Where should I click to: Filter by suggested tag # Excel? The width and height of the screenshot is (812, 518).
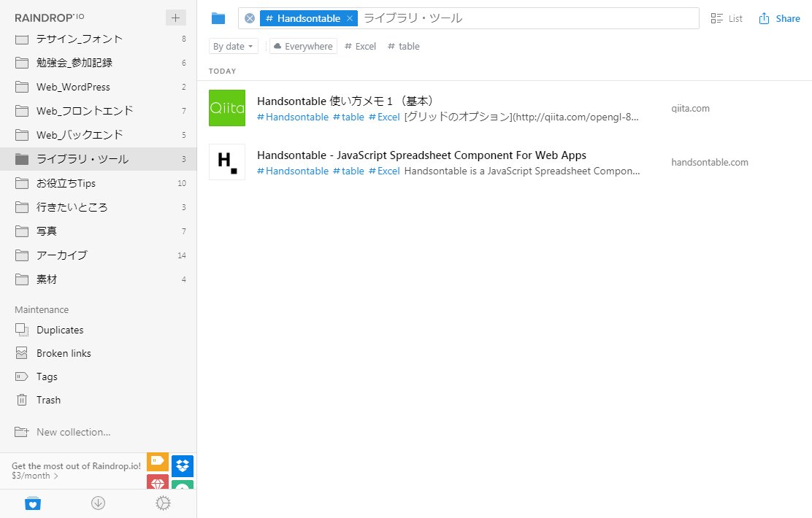361,46
